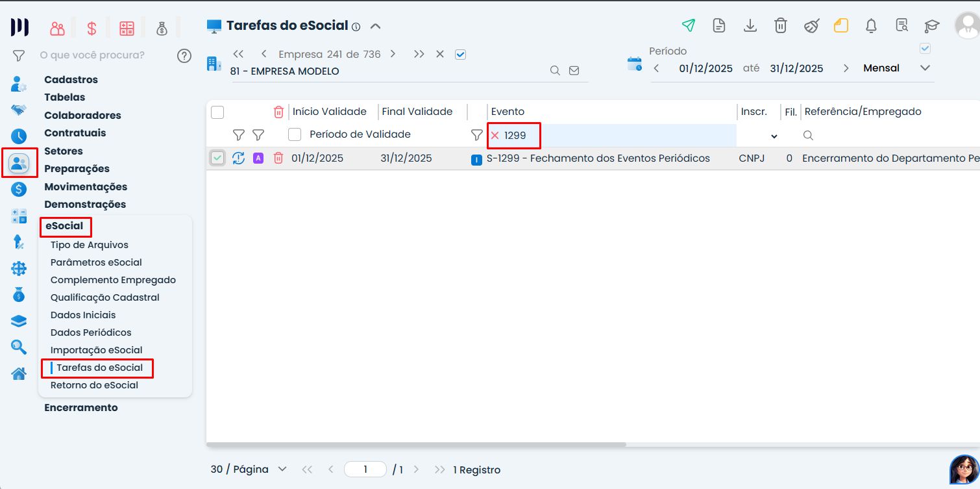
Task: Toggle the Período de Validade checkbox
Action: [x=295, y=134]
